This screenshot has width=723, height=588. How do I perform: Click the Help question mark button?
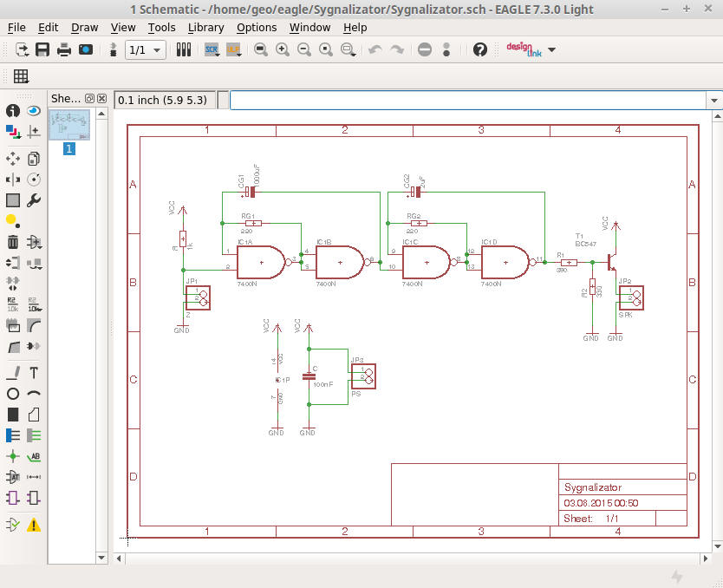[480, 49]
